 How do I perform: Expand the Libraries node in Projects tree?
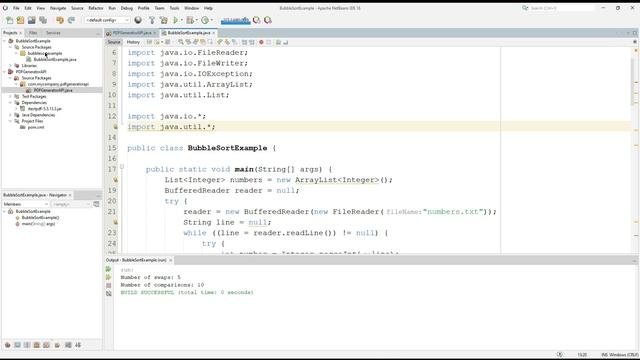[x=11, y=65]
